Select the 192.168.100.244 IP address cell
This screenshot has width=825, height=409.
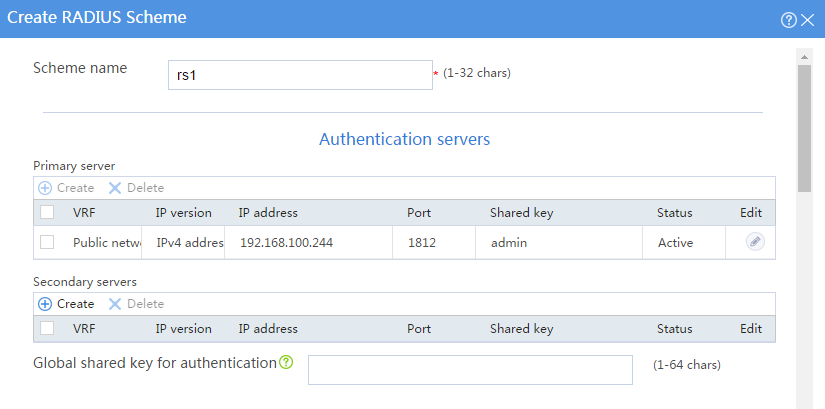click(x=308, y=243)
